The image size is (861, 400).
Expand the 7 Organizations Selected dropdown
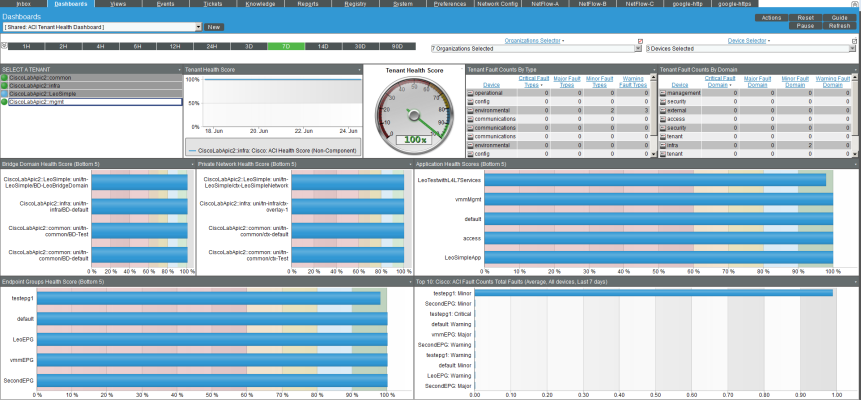point(535,49)
